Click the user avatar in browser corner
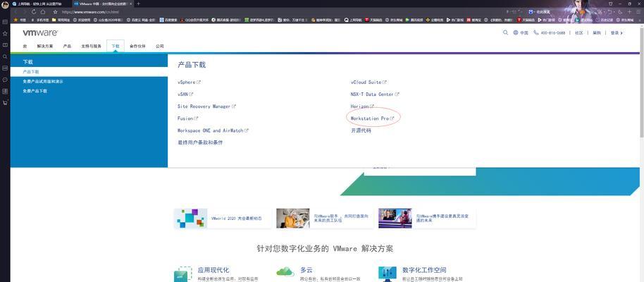The height and width of the screenshot is (282, 644). (6, 4)
